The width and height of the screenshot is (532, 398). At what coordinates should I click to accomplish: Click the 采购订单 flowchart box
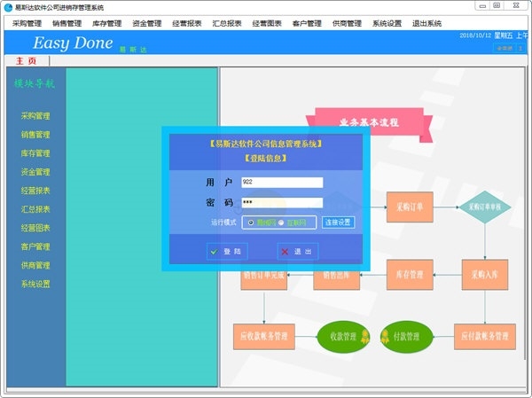(x=410, y=207)
